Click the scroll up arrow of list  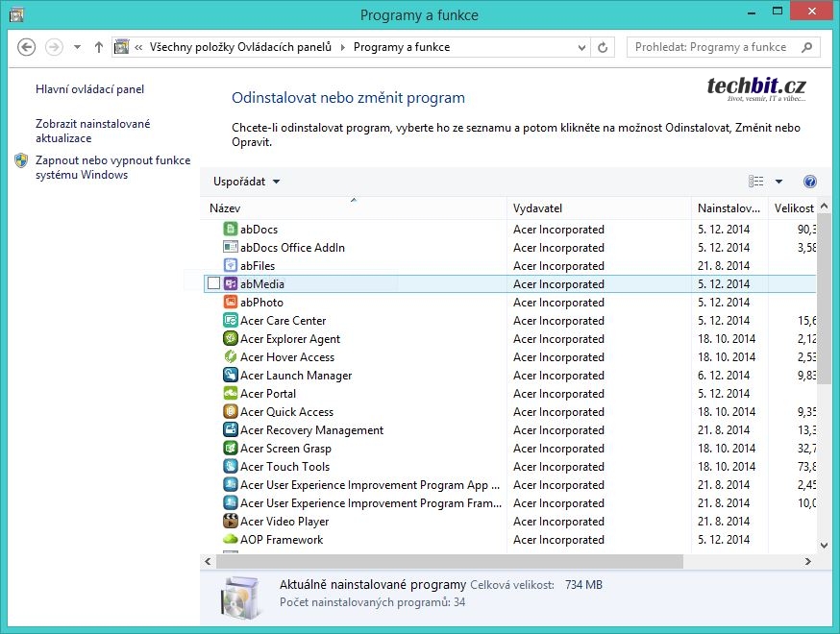click(824, 206)
